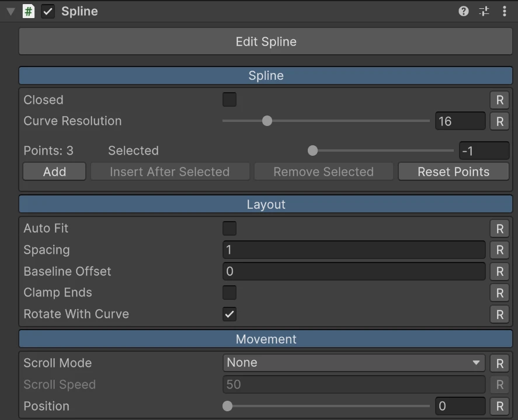The height and width of the screenshot is (420, 518).
Task: Reset Scroll Mode with its R button
Action: pos(499,363)
